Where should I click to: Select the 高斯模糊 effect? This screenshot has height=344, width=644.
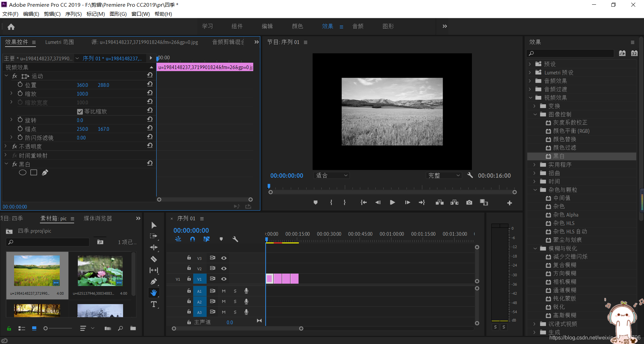565,316
